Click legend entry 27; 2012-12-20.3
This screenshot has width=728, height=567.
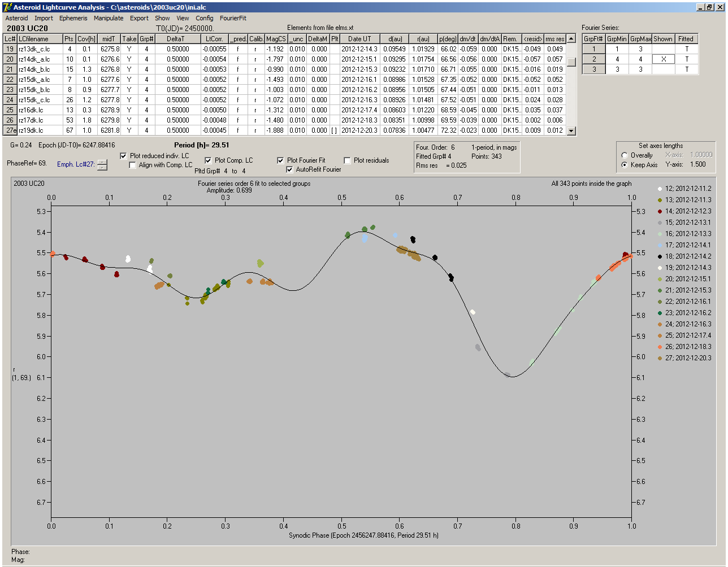point(688,358)
